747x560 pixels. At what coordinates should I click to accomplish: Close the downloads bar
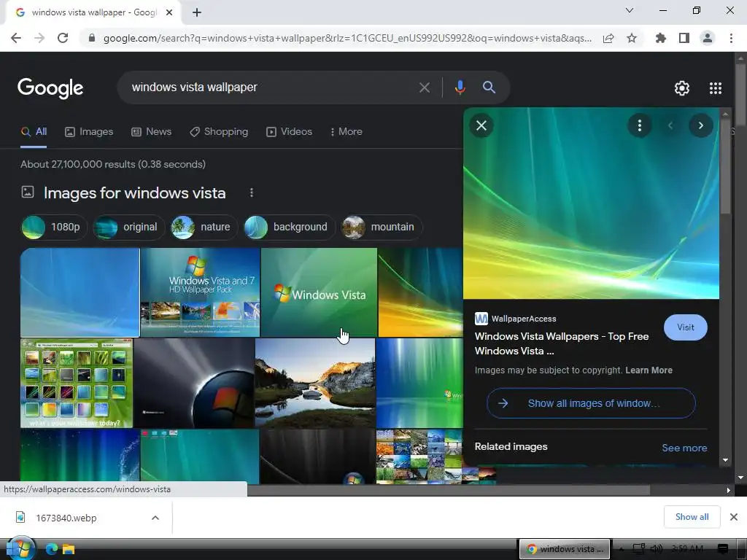734,517
